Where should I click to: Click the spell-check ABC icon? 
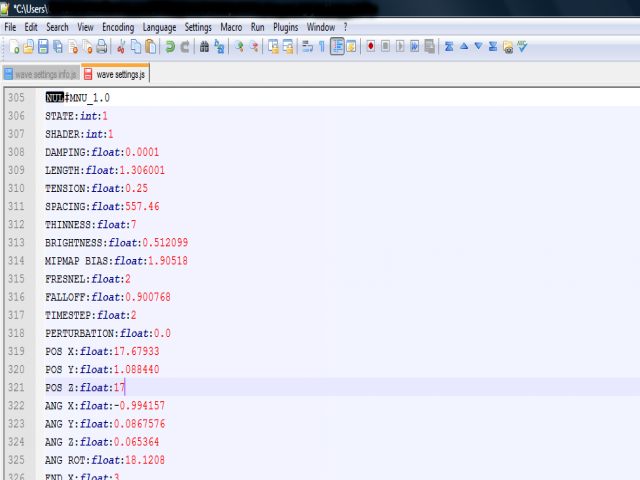522,46
